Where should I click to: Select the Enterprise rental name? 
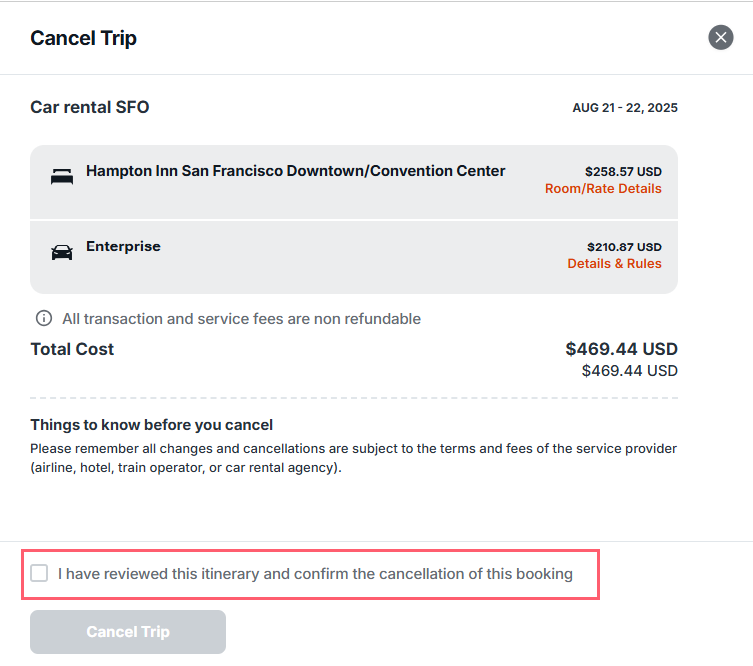point(123,246)
